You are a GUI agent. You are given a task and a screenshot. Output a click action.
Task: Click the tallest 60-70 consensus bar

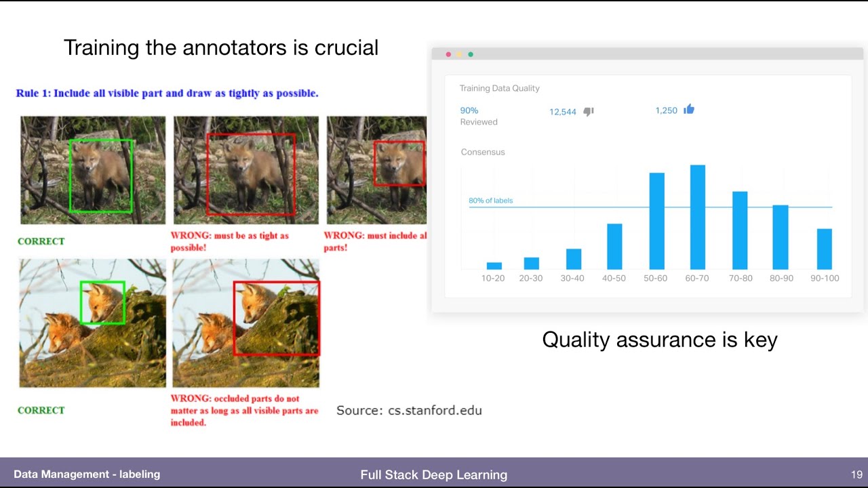click(698, 217)
